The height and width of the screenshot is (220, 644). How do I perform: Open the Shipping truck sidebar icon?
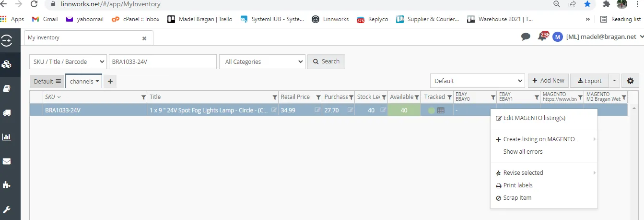7,112
